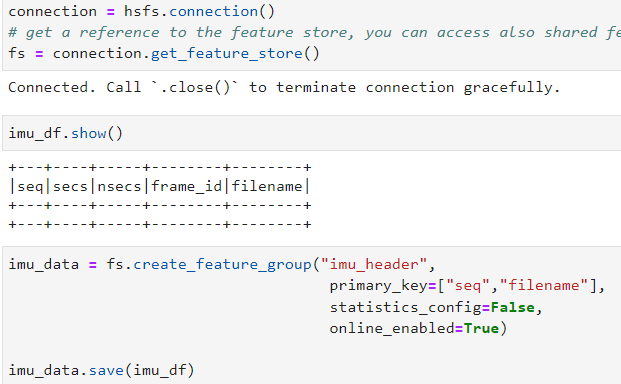This screenshot has height=384, width=621.
Task: Click the get_feature_store method name
Action: click(x=227, y=53)
